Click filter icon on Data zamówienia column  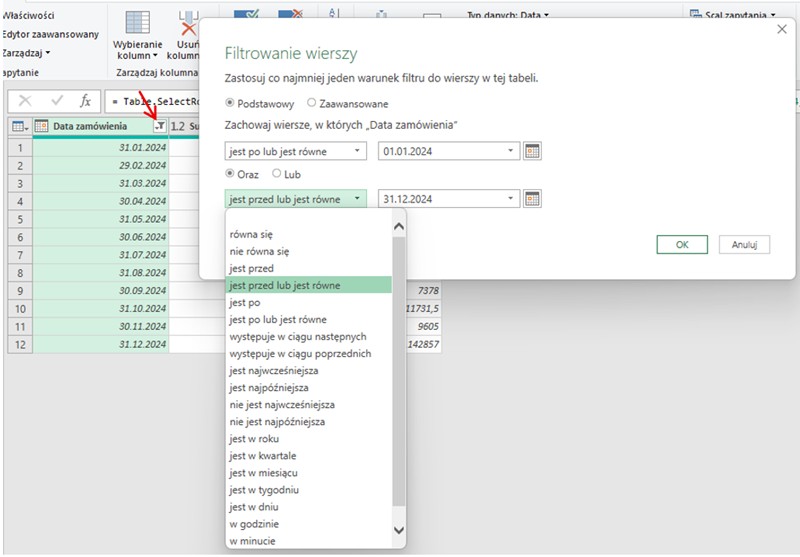click(160, 126)
